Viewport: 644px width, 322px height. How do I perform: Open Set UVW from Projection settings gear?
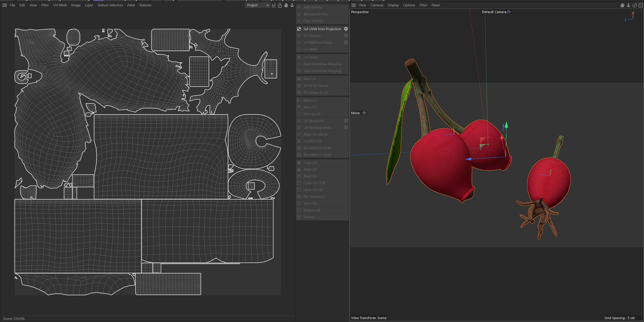click(346, 29)
